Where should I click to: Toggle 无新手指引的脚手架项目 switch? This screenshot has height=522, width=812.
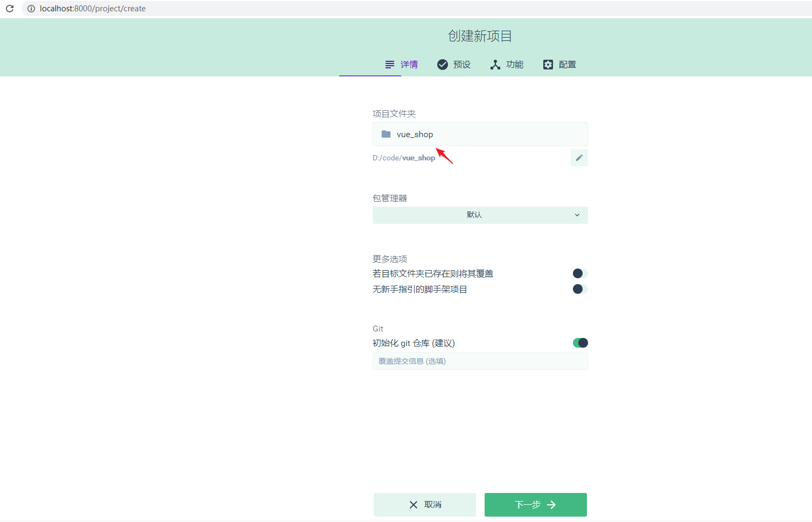click(x=580, y=289)
